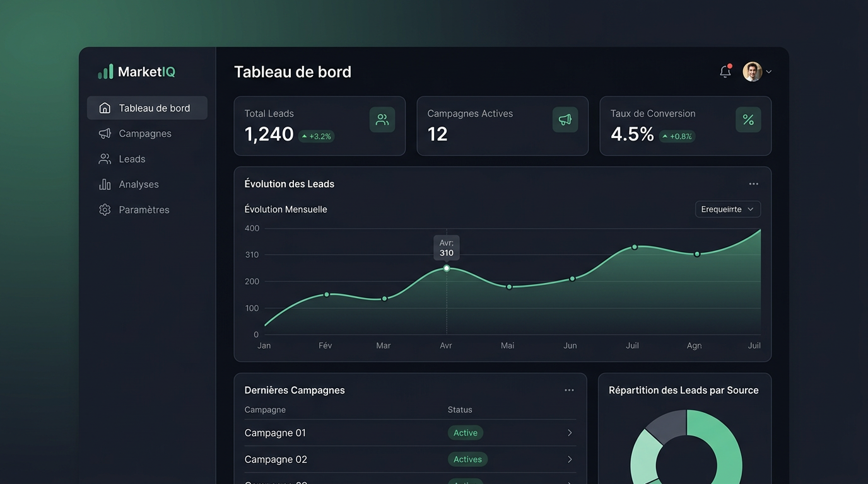
Task: Click the MarketIQ bar chart logo icon
Action: [105, 71]
